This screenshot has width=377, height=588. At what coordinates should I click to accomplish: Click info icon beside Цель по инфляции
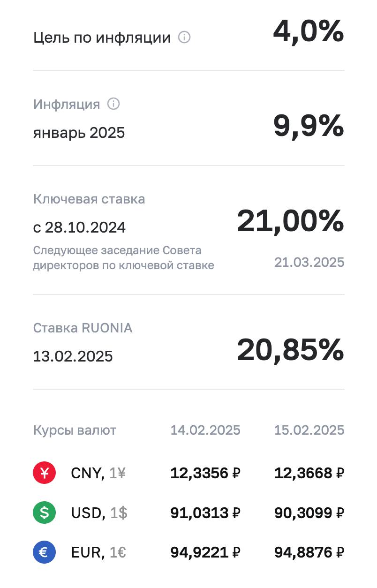point(184,38)
